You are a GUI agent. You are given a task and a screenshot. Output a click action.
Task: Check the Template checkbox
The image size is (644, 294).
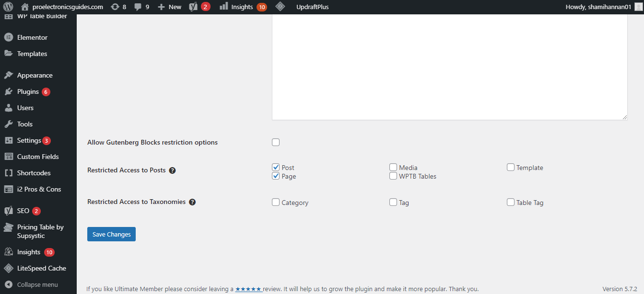coord(511,167)
